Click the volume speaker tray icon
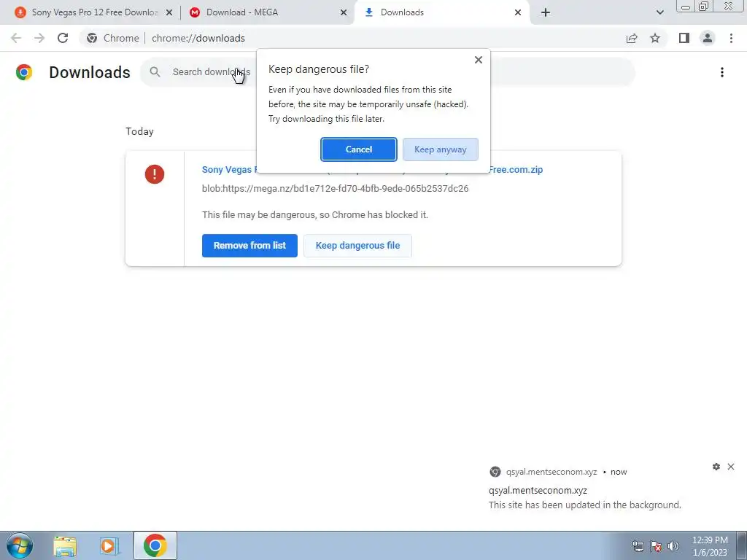The image size is (747, 560). [673, 547]
